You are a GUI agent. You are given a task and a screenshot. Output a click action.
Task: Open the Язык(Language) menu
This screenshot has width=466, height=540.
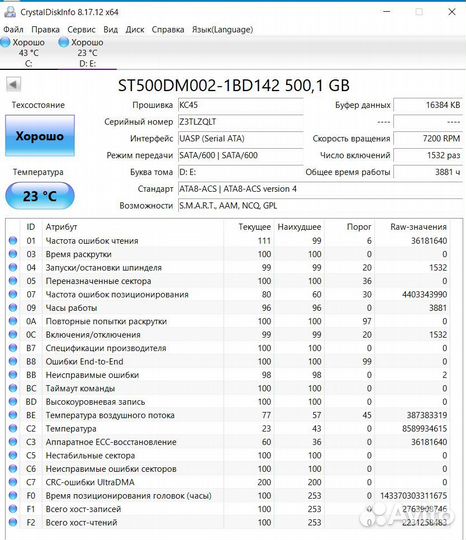coord(222,30)
